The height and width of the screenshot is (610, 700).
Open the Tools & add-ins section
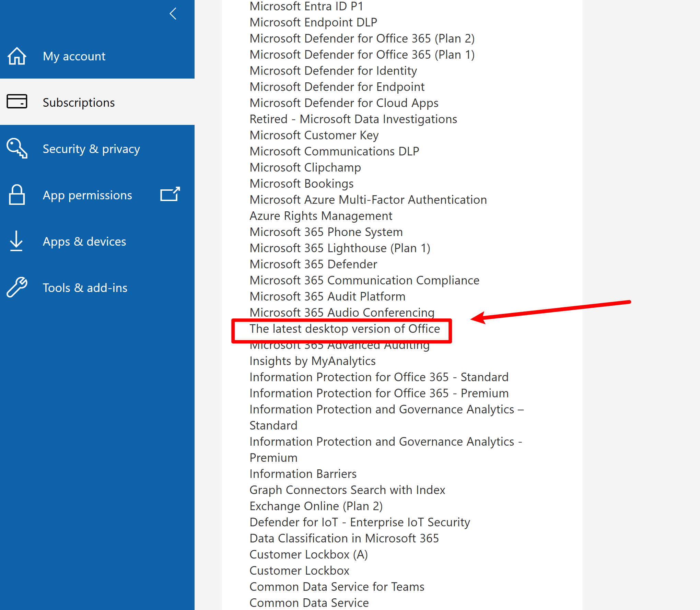pos(85,288)
